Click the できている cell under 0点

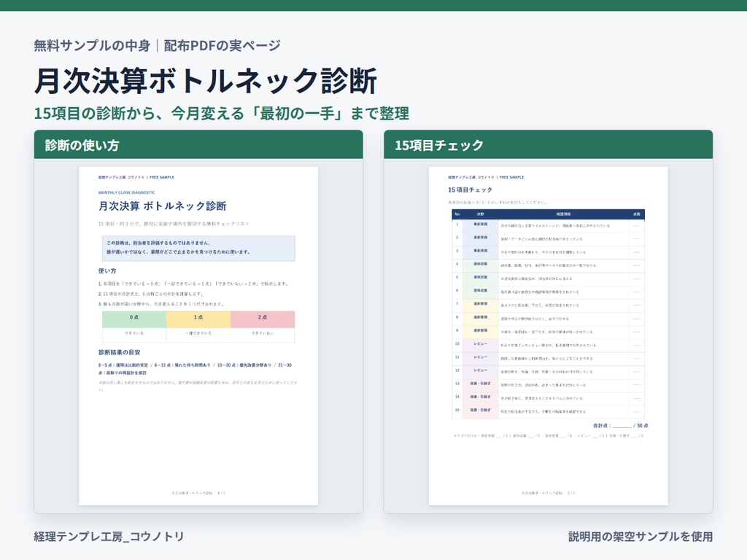tap(134, 334)
